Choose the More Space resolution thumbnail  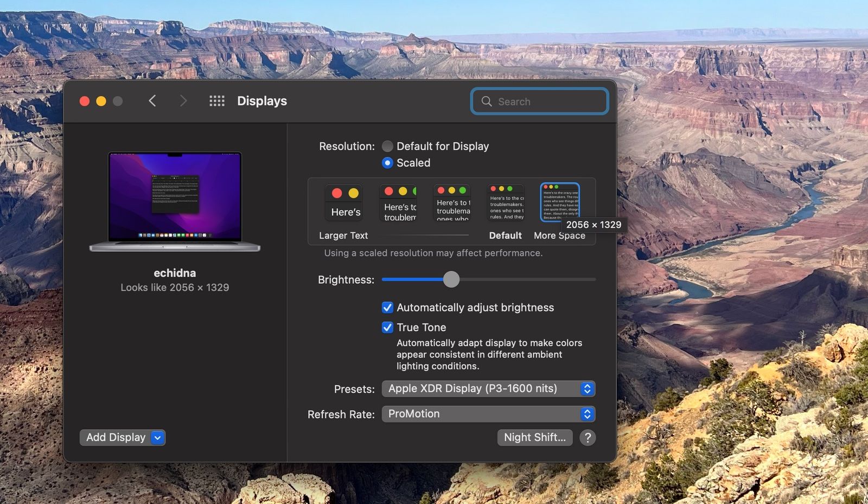pos(560,202)
